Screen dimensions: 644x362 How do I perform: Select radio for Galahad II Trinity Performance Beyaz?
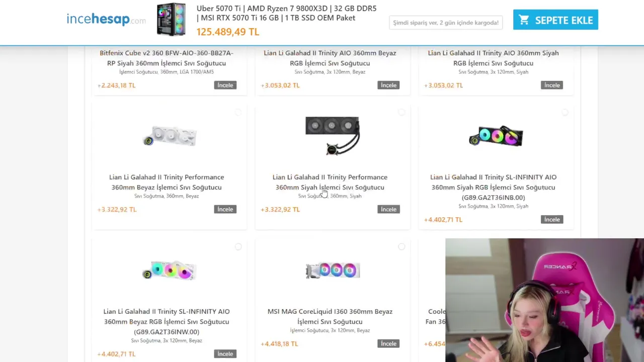tap(238, 113)
